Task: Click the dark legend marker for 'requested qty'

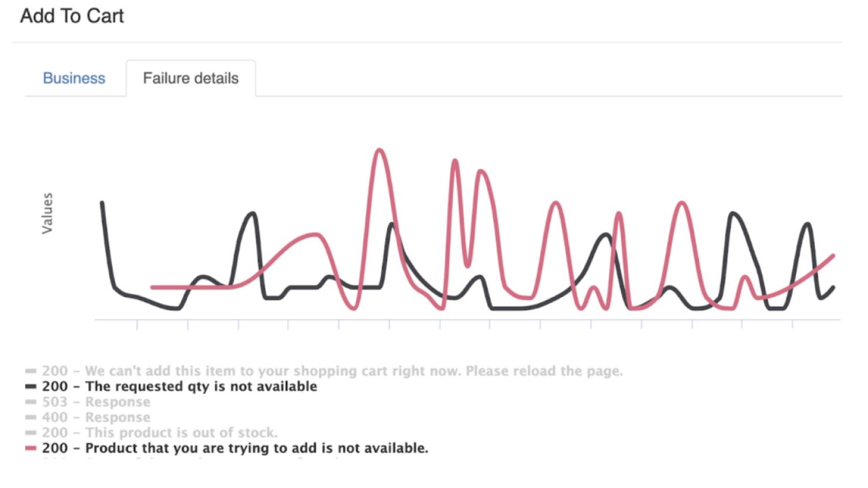Action: (x=31, y=386)
